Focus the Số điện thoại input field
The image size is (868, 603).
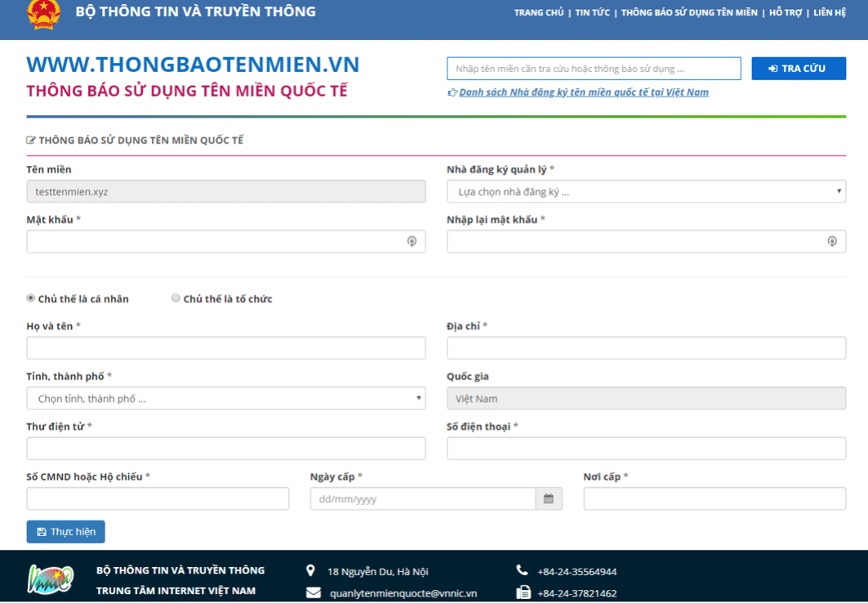point(646,449)
